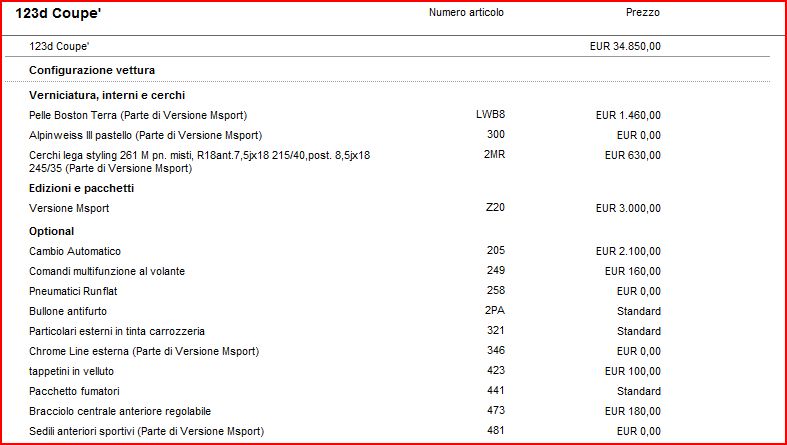Viewport: 787px width, 445px height.
Task: Click 'EUR 0,00' in the Pneumatici Runflat row
Action: point(639,291)
